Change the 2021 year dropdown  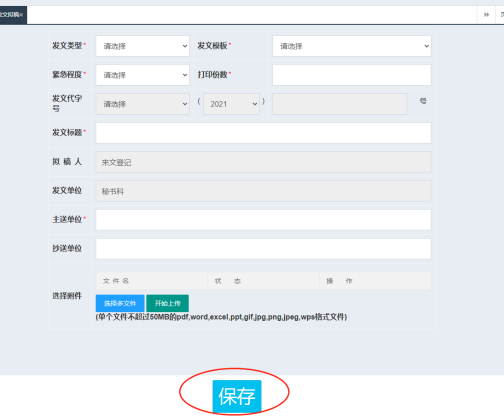tap(231, 104)
